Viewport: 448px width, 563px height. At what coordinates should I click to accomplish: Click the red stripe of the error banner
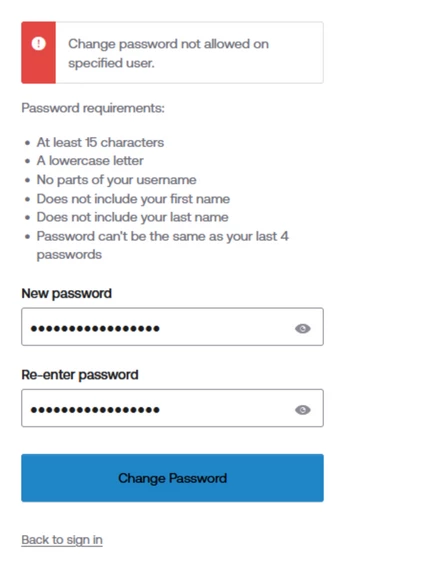[x=38, y=52]
